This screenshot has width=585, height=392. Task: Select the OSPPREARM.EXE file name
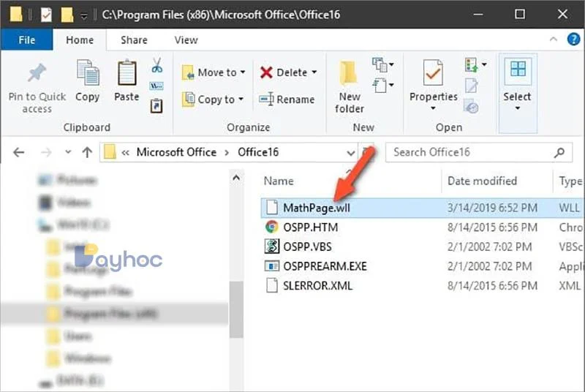tap(325, 266)
